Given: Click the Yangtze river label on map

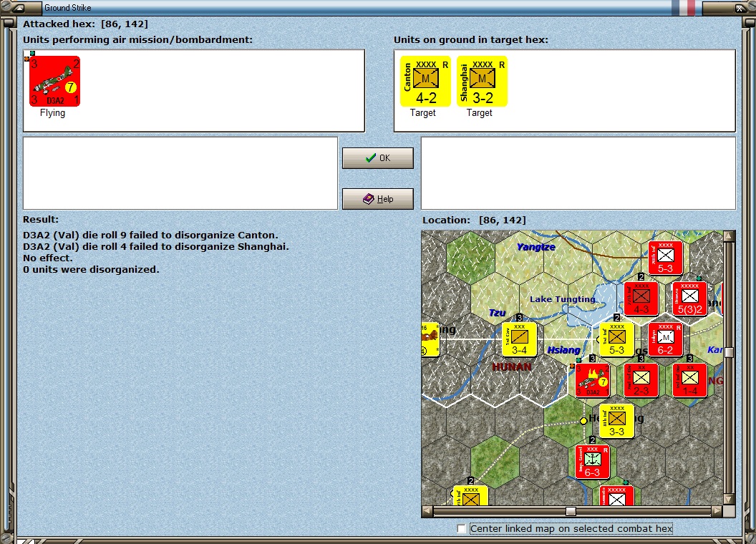Looking at the screenshot, I should point(536,247).
